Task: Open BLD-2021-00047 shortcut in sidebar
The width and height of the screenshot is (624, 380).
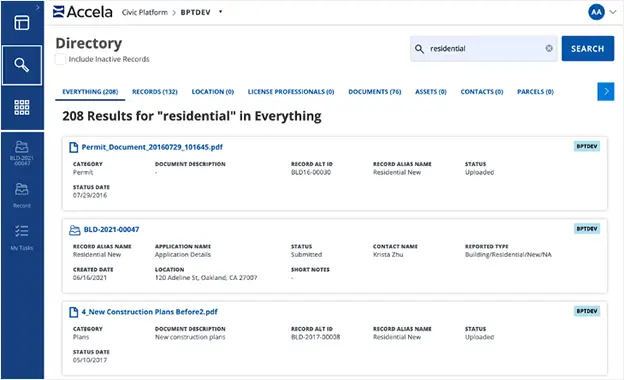Action: (x=21, y=153)
